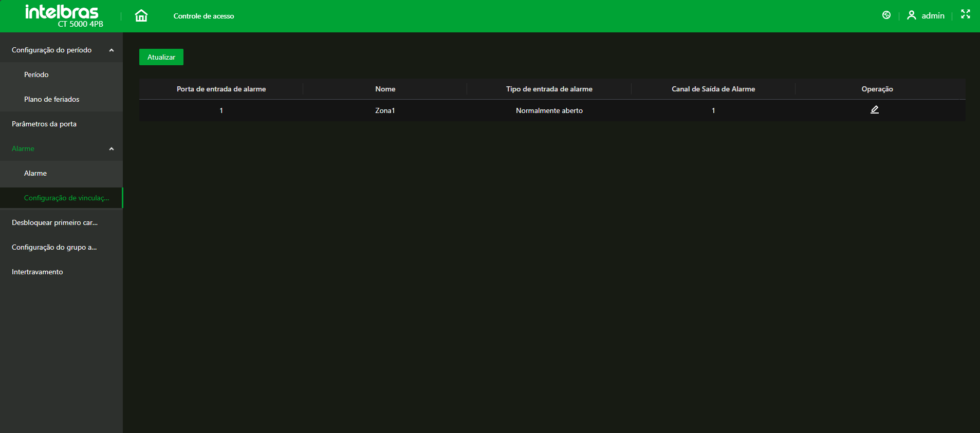Click the language globe icon

(886, 15)
